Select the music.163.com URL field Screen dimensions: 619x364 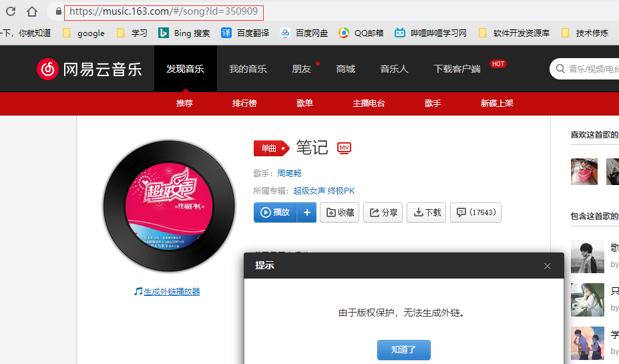[x=164, y=11]
